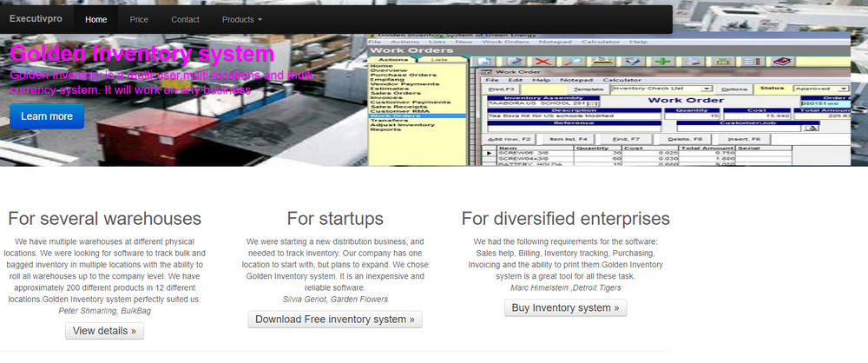Click the View details button
This screenshot has width=868, height=363.
point(105,331)
